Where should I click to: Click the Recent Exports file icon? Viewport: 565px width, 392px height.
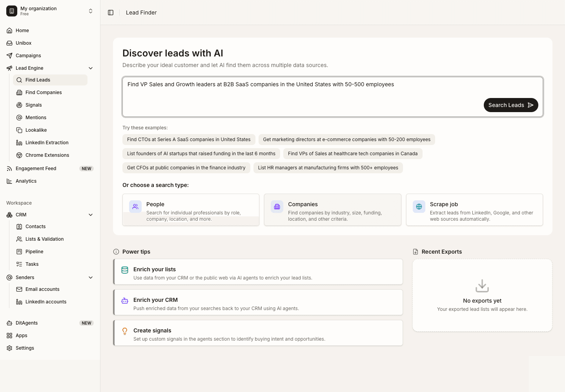(x=416, y=252)
